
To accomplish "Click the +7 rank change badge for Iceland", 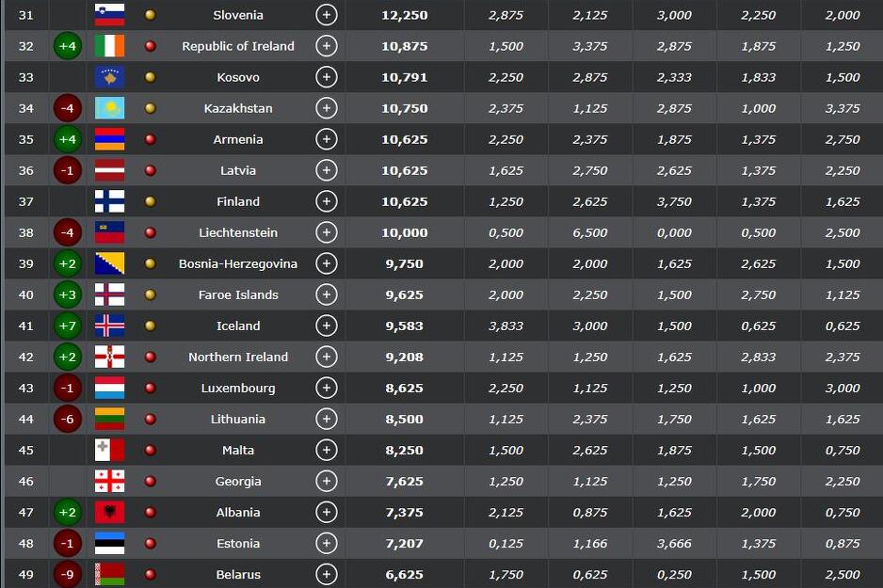I will tap(67, 326).
